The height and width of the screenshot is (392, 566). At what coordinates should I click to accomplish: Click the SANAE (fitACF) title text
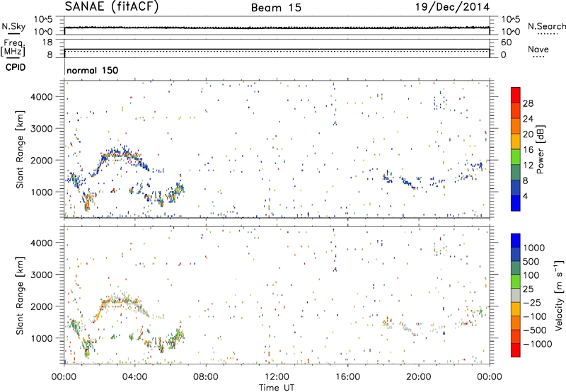112,6
